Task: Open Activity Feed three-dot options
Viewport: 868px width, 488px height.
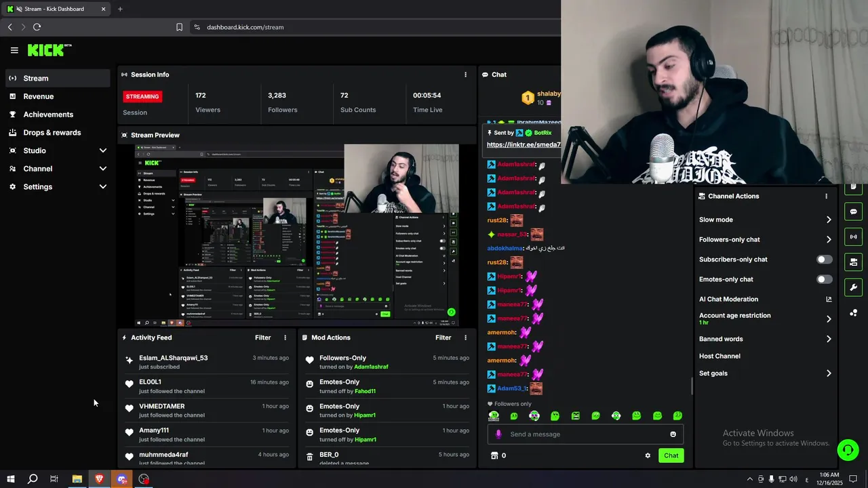Action: click(x=285, y=338)
